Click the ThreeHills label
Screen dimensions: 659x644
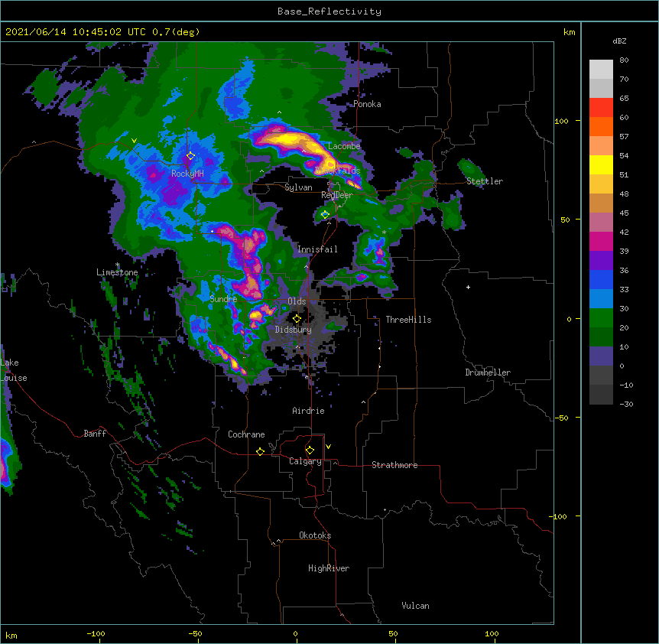[408, 320]
